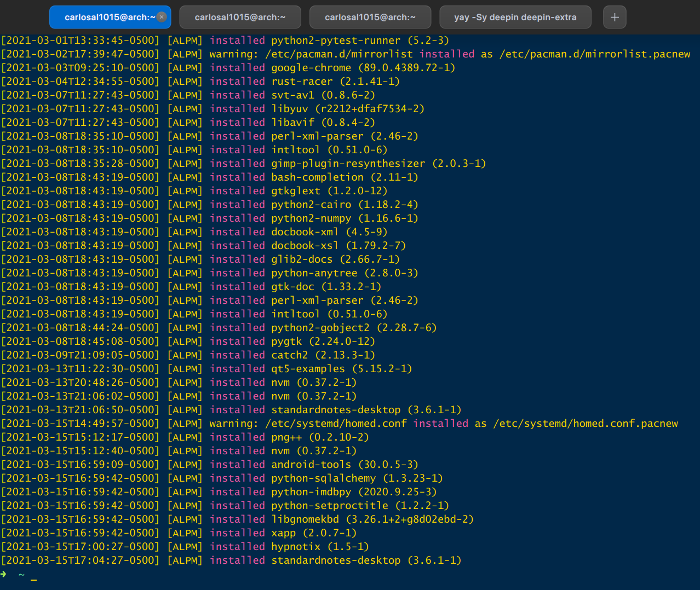Click the hypnotix (1.5-1) log entry
This screenshot has width=700, height=590.
coord(320,547)
